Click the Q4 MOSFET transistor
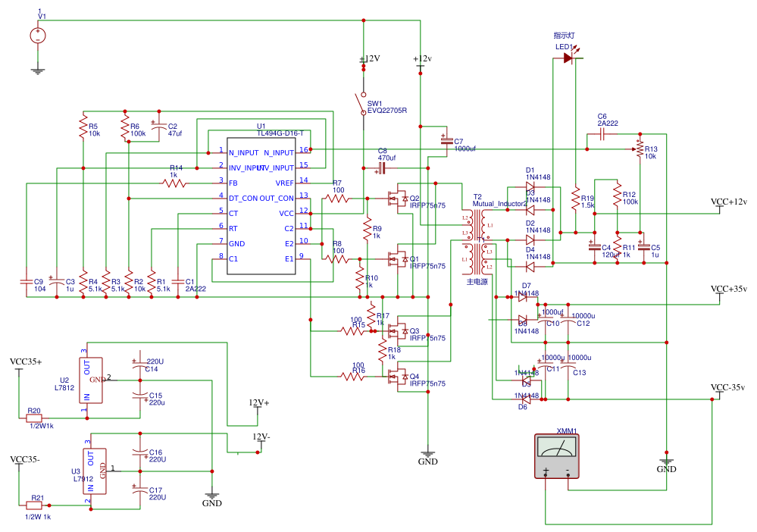The width and height of the screenshot is (757, 532). (x=395, y=377)
